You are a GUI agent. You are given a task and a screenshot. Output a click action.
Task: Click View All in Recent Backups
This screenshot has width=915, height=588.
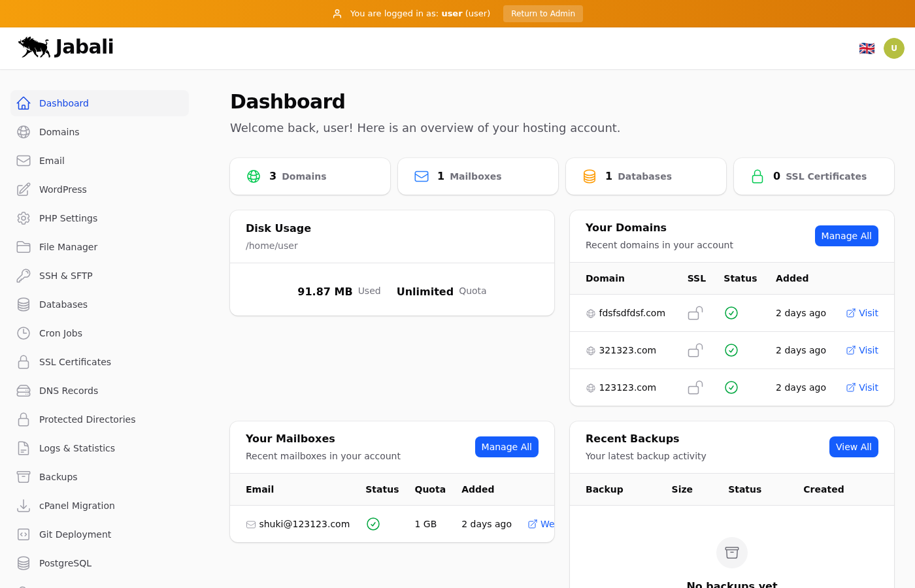pos(853,447)
